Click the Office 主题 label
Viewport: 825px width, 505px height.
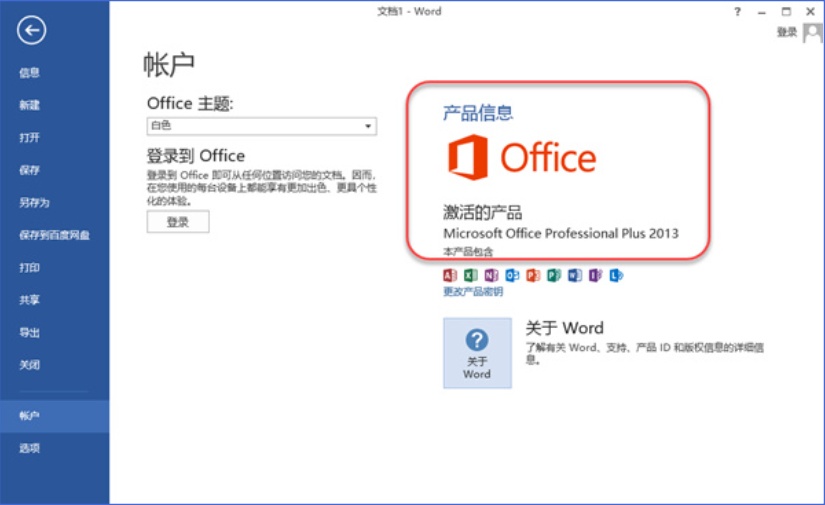pos(190,104)
